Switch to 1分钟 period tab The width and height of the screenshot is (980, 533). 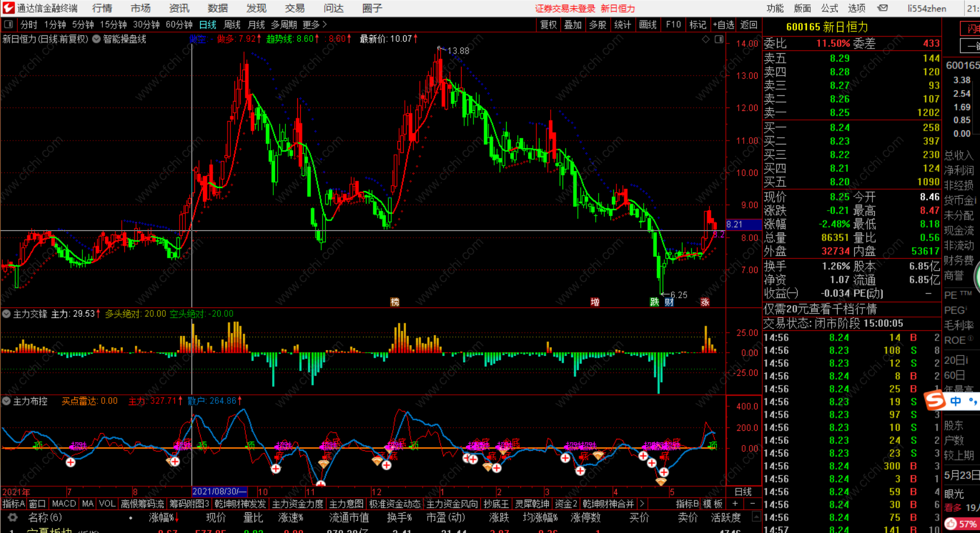tap(55, 25)
